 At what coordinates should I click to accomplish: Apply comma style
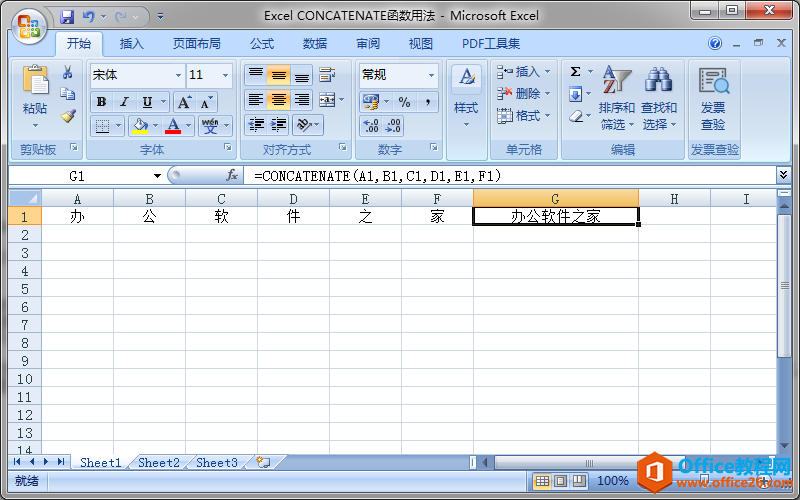click(427, 102)
